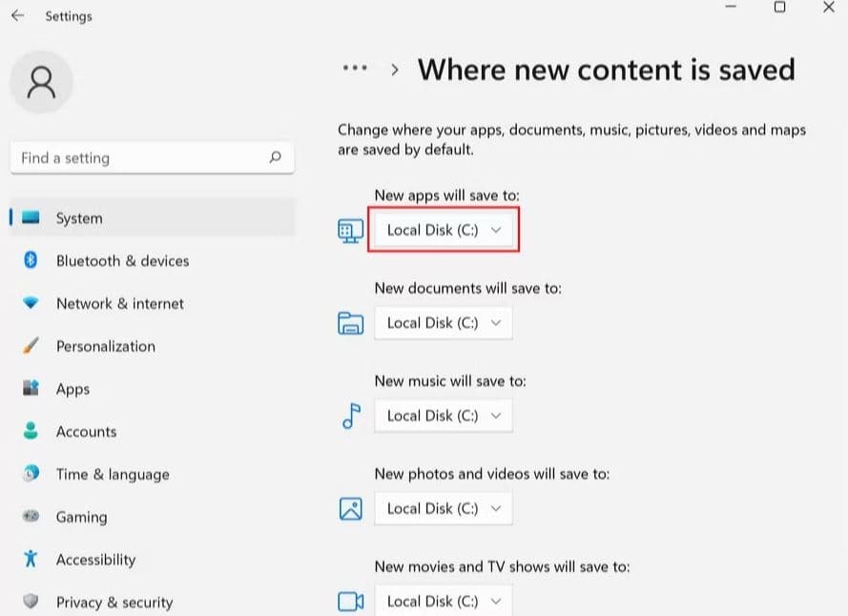This screenshot has width=848, height=616.
Task: Click the user profile avatar
Action: (41, 83)
